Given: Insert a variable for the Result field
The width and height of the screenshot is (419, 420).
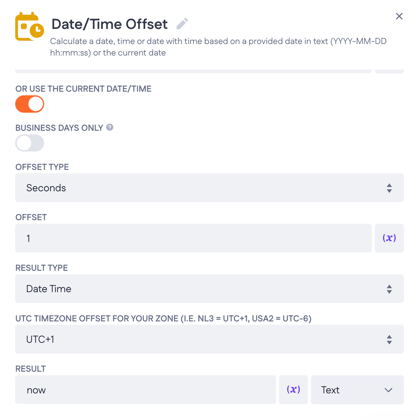Looking at the screenshot, I should tap(293, 390).
